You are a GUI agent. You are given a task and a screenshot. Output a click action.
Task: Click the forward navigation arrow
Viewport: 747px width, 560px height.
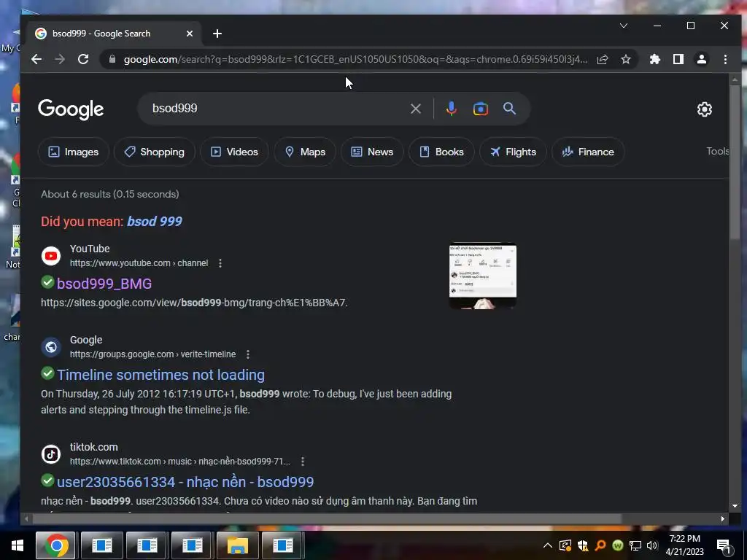point(60,59)
